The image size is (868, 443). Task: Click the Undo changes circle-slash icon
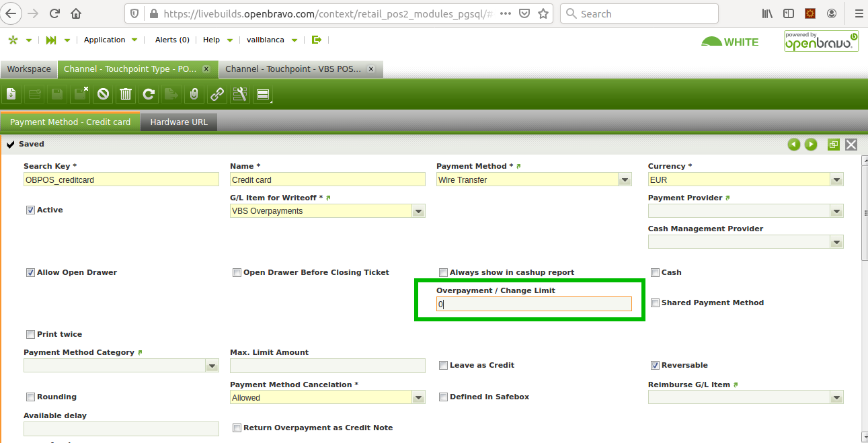pos(103,94)
